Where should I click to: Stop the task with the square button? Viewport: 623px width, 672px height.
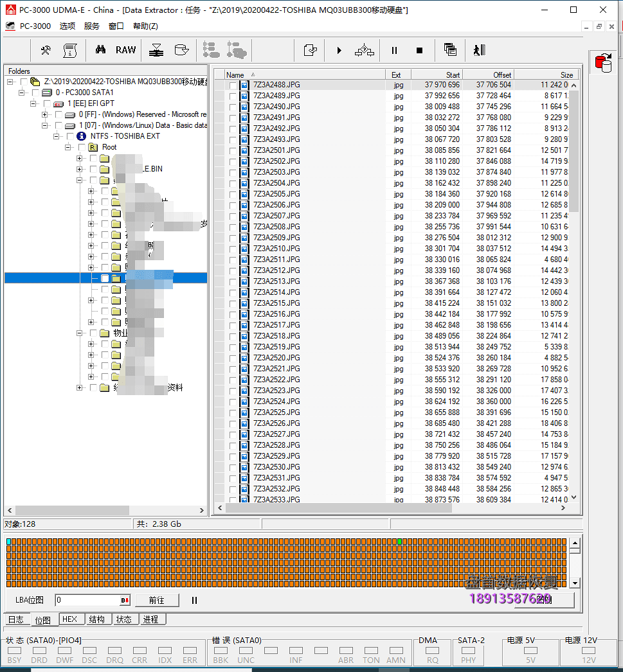click(x=419, y=51)
